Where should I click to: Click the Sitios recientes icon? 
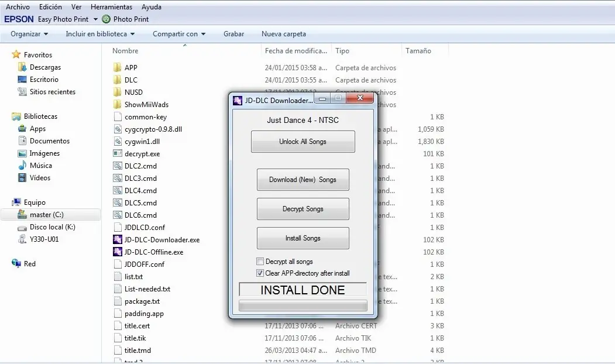tap(22, 91)
